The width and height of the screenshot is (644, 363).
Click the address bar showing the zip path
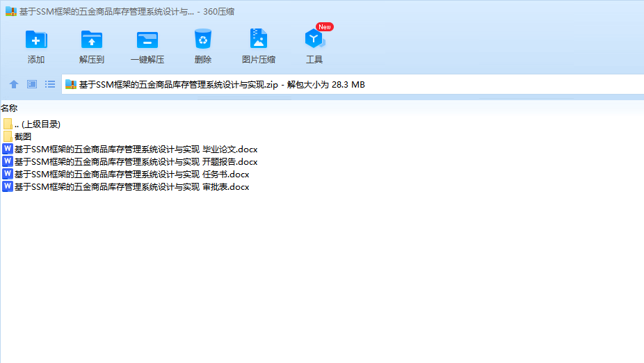pos(353,85)
